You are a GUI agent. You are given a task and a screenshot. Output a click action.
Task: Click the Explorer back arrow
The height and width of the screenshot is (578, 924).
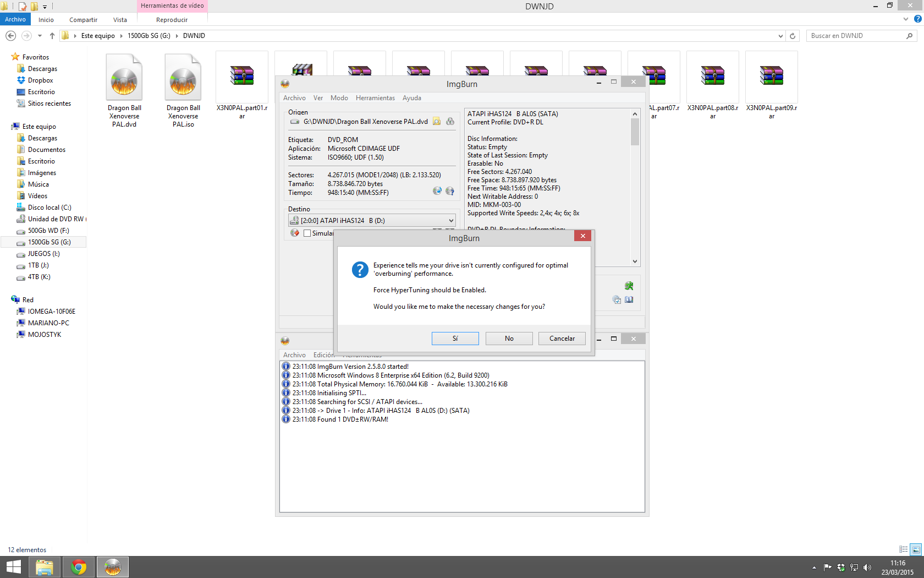[x=10, y=36]
